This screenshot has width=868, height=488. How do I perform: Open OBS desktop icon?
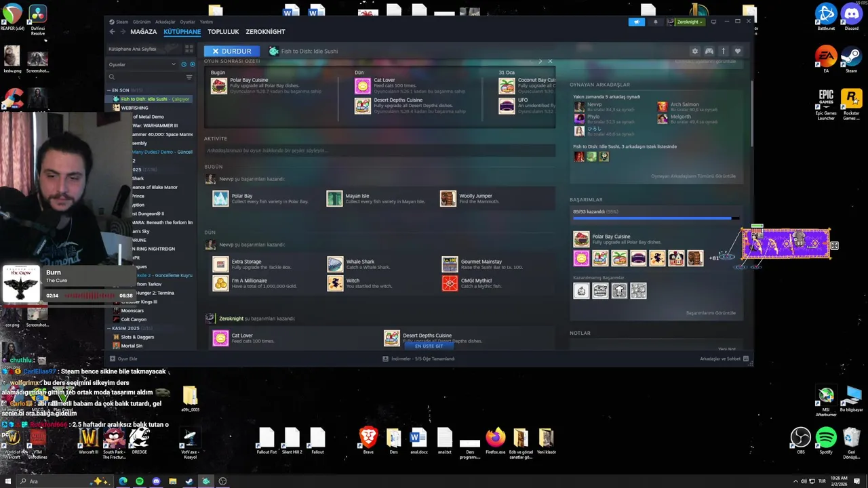click(x=801, y=439)
